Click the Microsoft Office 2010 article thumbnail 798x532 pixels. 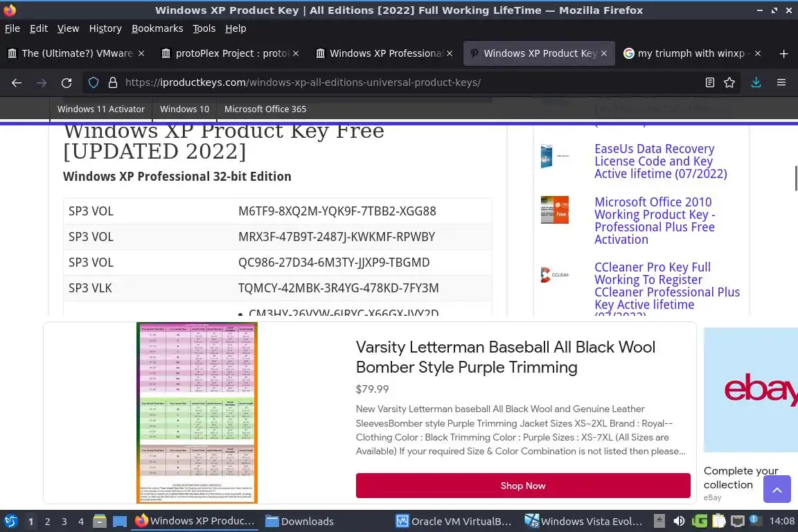[x=555, y=210]
